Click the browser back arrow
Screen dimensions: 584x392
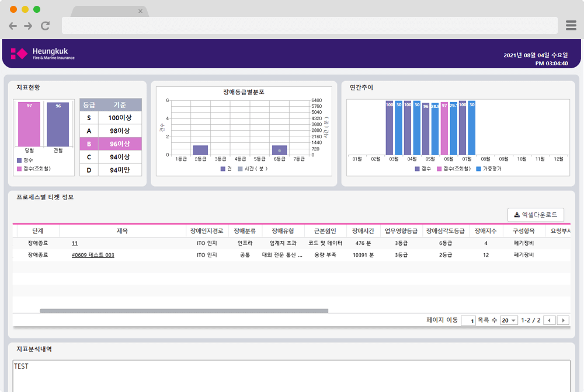(x=13, y=26)
